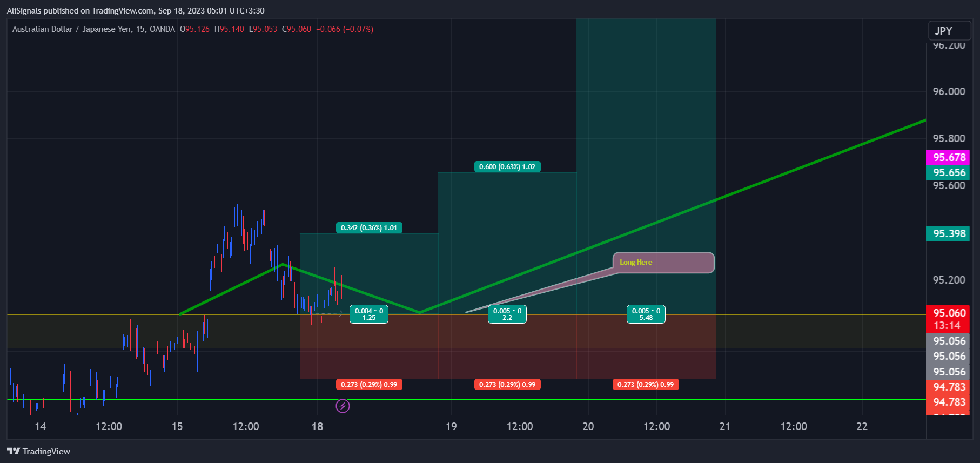This screenshot has height=463, width=980.
Task: Click the 96.000 price axis level
Action: coord(949,91)
